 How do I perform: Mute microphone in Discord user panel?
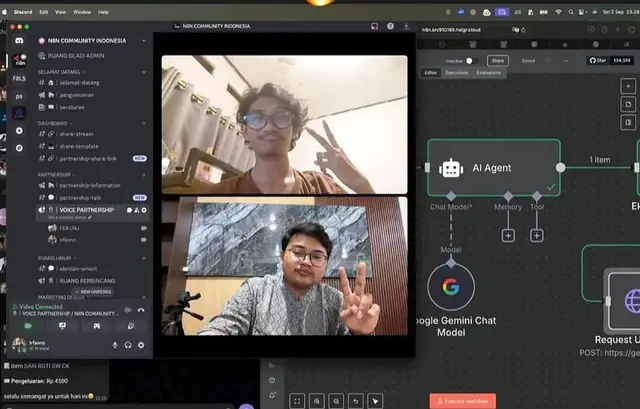(115, 345)
